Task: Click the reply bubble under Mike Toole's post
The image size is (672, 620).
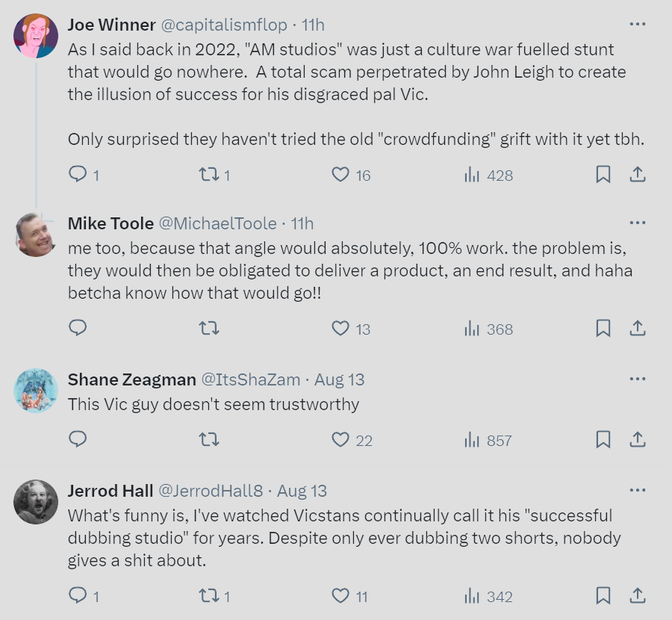Action: tap(78, 329)
